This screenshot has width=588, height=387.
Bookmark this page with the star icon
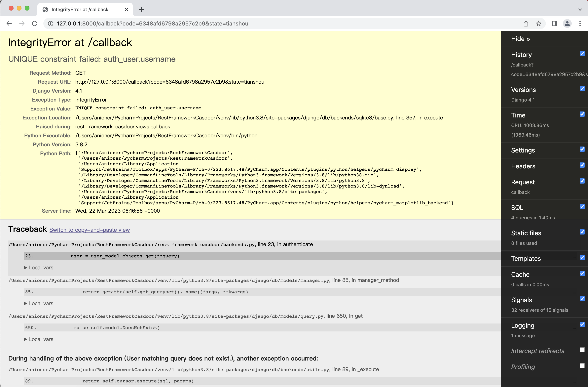pos(539,23)
